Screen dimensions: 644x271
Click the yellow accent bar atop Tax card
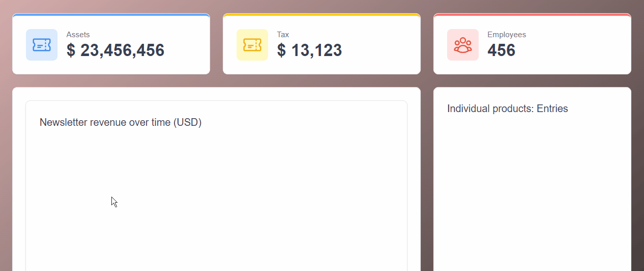(321, 15)
